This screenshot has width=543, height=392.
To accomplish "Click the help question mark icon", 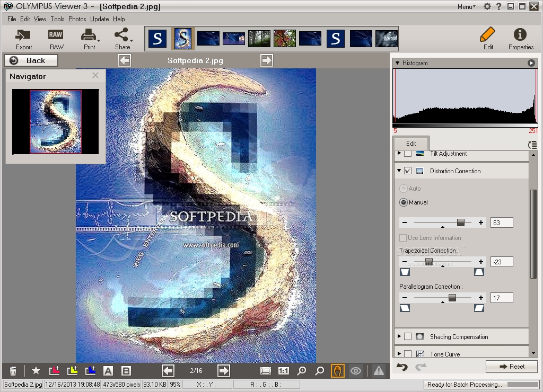I will coord(498,6).
